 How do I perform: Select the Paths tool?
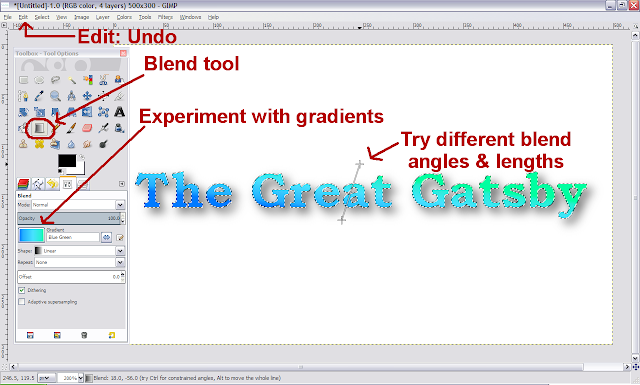tap(24, 96)
